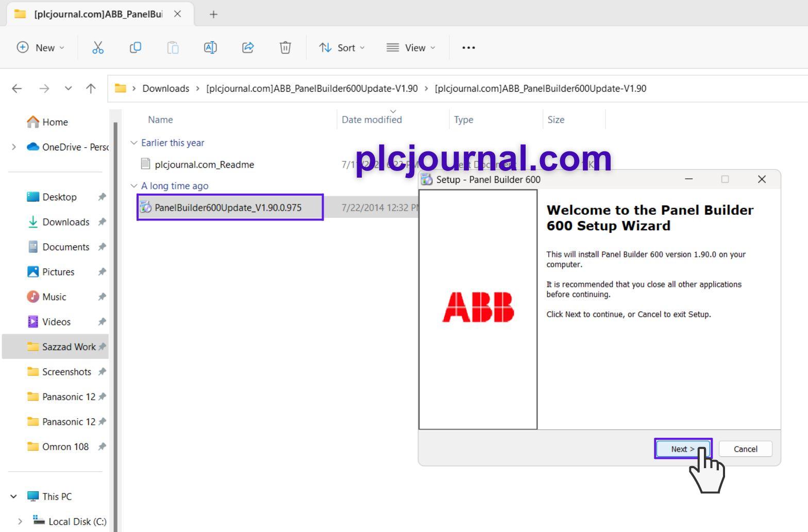Open Videos in quick access
Viewport: 808px width, 532px height.
pos(56,322)
